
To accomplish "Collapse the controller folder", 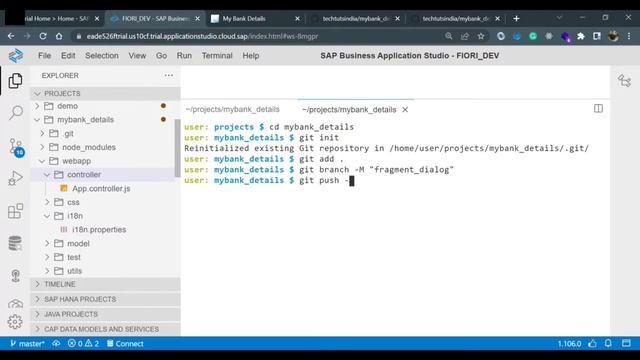I will pos(47,175).
